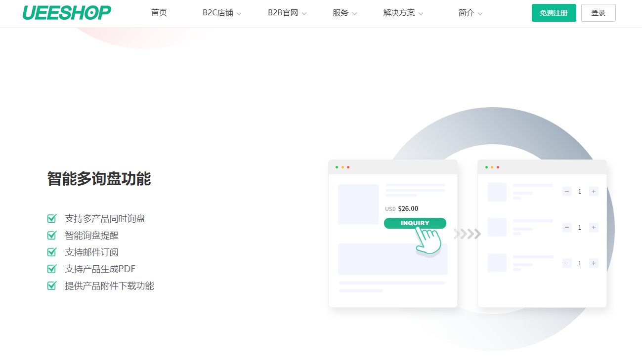Check the 支持产品生成PDF checkbox
The image size is (642, 364).
click(x=51, y=269)
